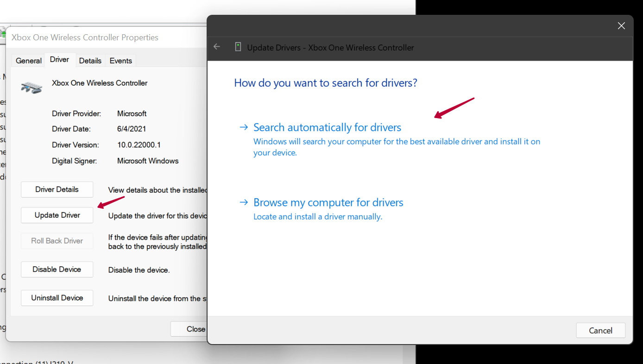Screen dimensions: 643x364
Task: Click the back arrow in Update Drivers
Action: click(x=217, y=47)
